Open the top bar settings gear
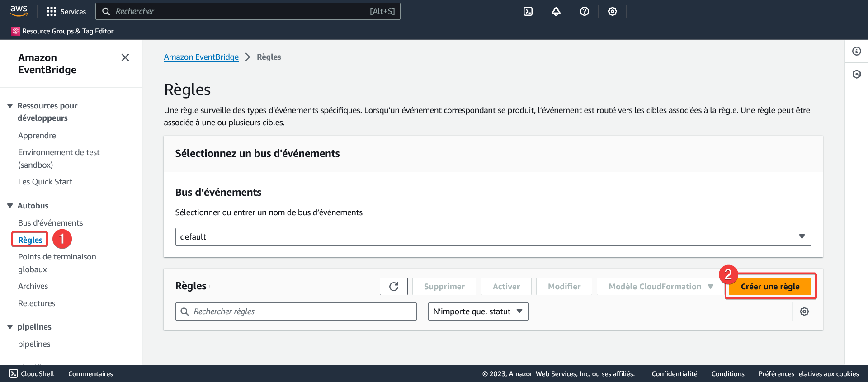868x382 pixels. click(x=613, y=11)
